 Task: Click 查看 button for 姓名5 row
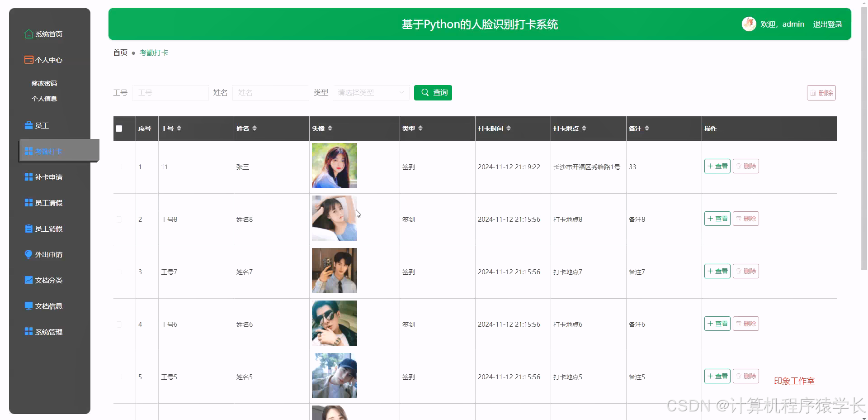pos(717,376)
